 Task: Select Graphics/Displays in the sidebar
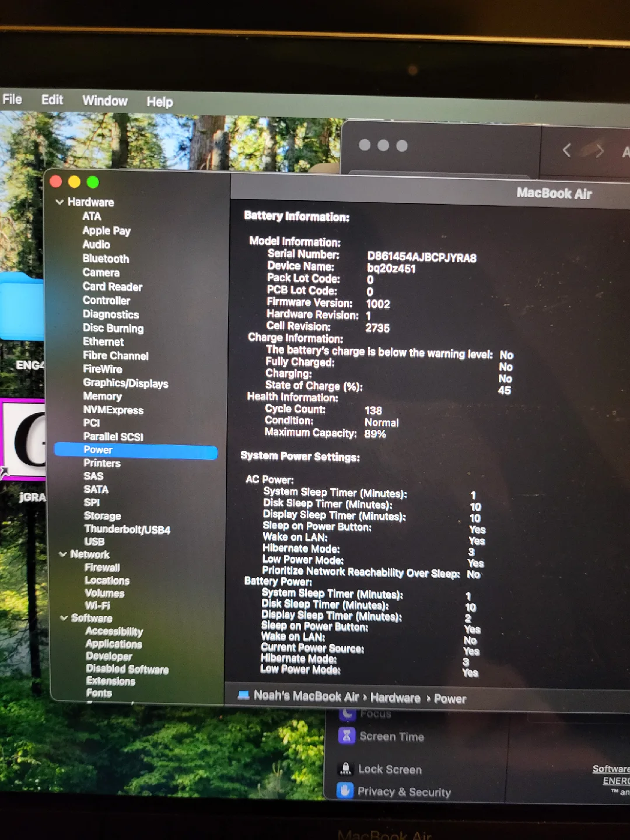125,383
